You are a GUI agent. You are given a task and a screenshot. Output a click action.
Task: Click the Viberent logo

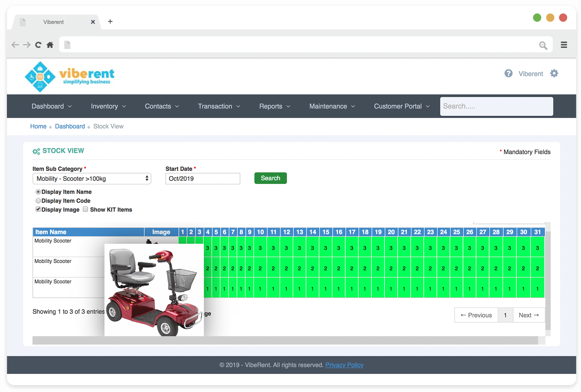coord(69,76)
